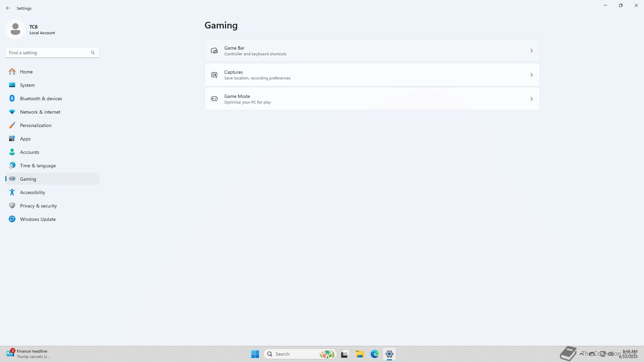Click the search magnifier in Find a setting

(93, 53)
